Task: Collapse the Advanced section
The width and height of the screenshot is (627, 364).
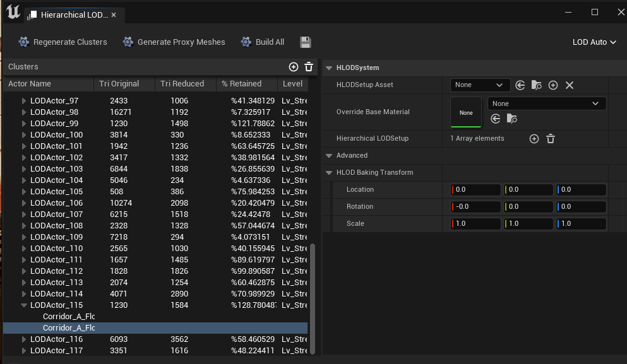Action: point(329,155)
